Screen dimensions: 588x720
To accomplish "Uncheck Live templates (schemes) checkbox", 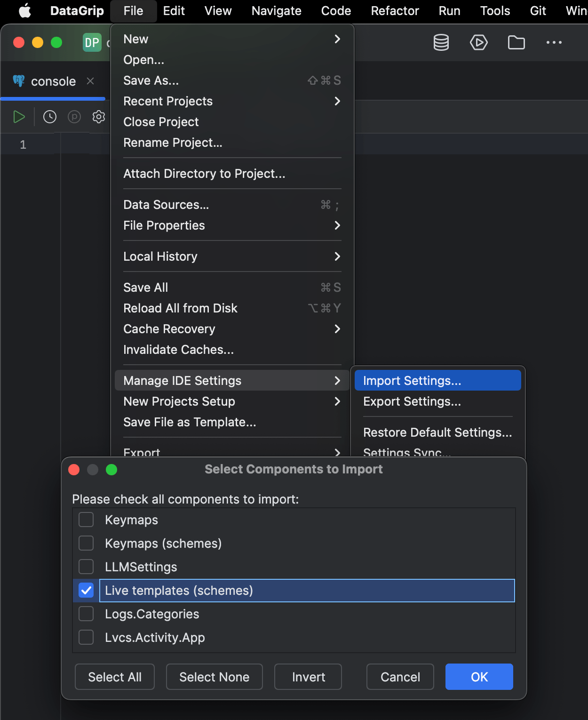I will click(x=86, y=590).
